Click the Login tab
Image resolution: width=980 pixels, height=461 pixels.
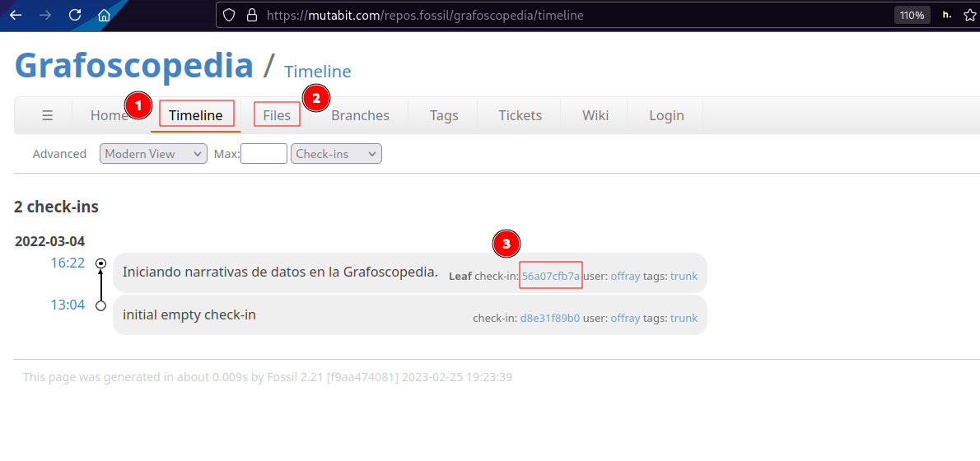666,115
